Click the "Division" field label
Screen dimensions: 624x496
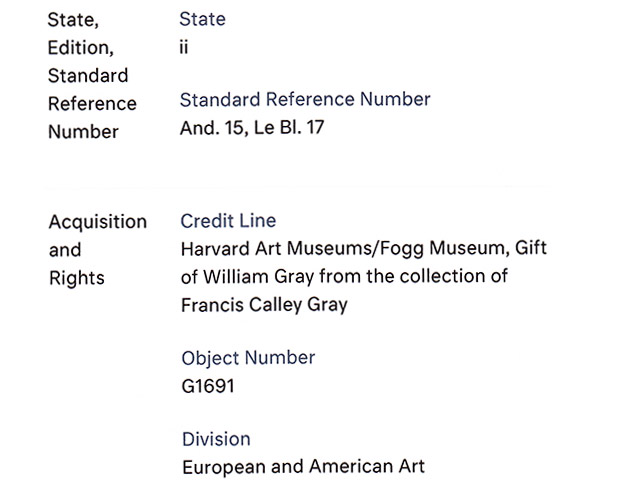pos(216,439)
